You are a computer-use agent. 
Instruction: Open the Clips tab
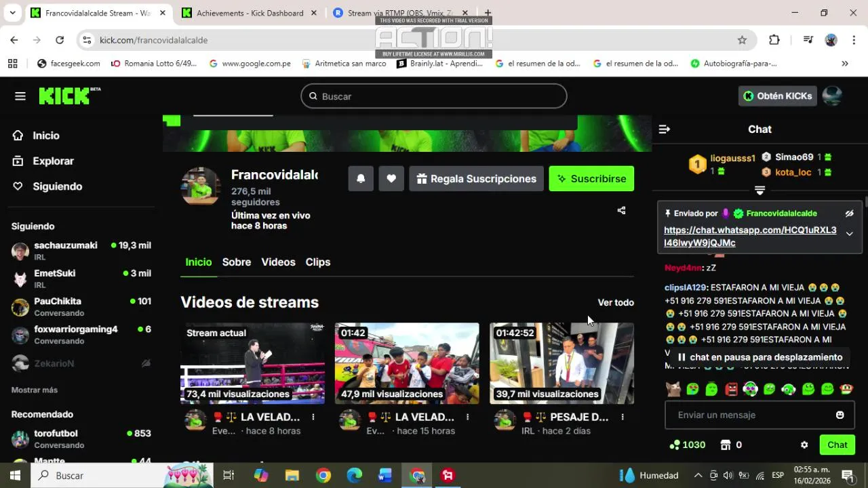click(x=318, y=262)
